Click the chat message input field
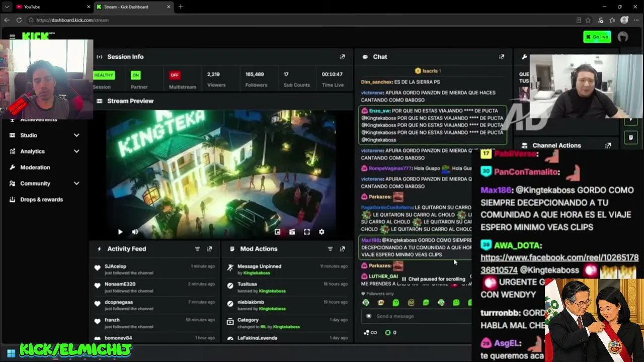This screenshot has height=362, width=644. tap(417, 316)
